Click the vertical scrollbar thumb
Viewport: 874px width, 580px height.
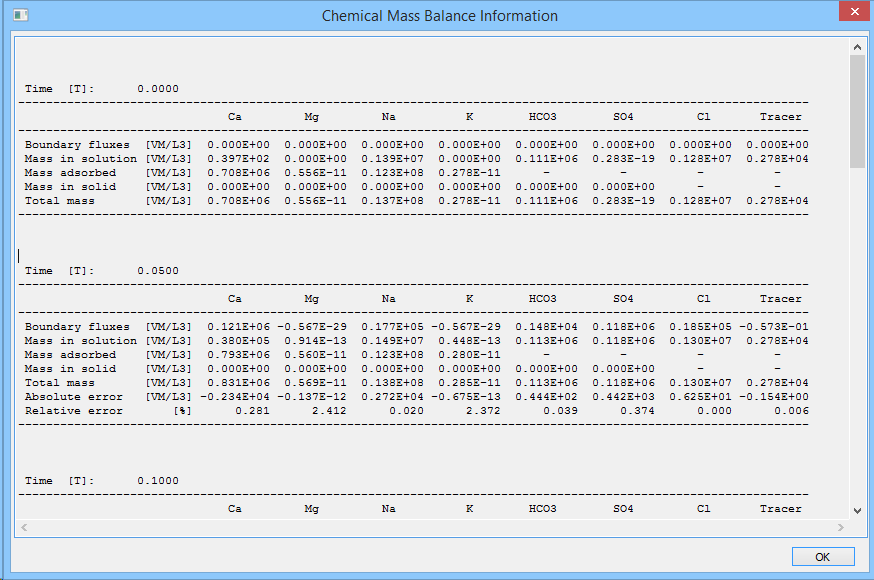857,111
